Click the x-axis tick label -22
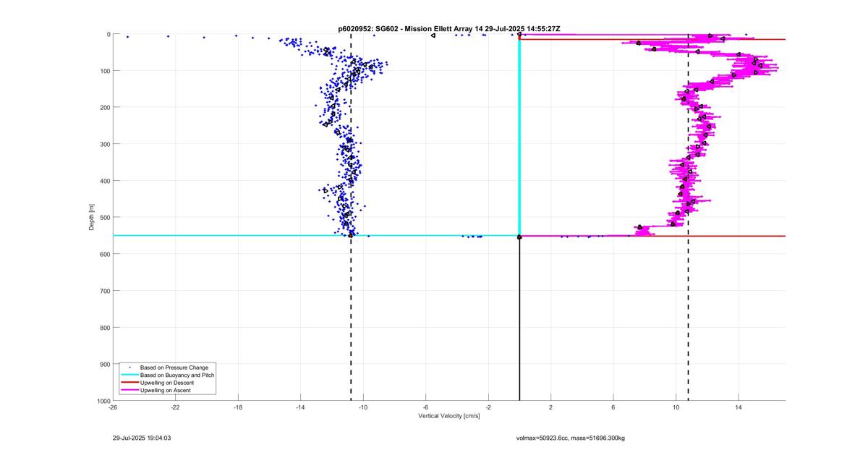The width and height of the screenshot is (868, 450). [175, 407]
